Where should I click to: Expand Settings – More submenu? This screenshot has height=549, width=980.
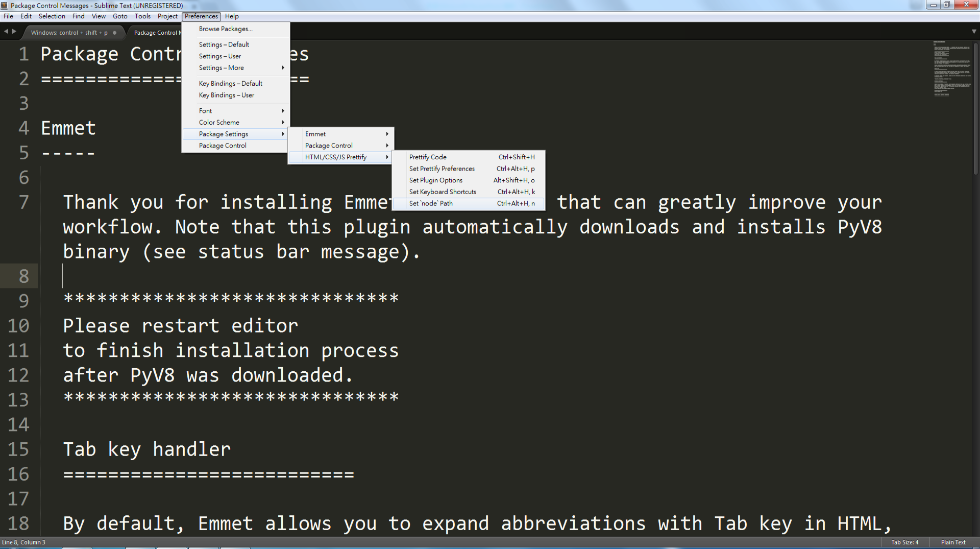pos(236,68)
